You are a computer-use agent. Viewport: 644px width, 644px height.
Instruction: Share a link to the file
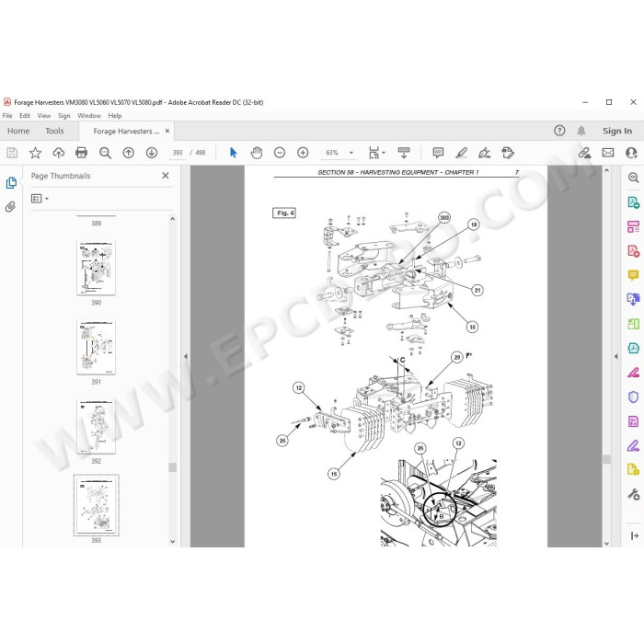[584, 153]
